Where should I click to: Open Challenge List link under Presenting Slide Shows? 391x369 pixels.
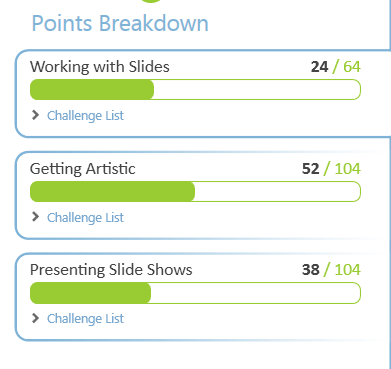pos(85,319)
